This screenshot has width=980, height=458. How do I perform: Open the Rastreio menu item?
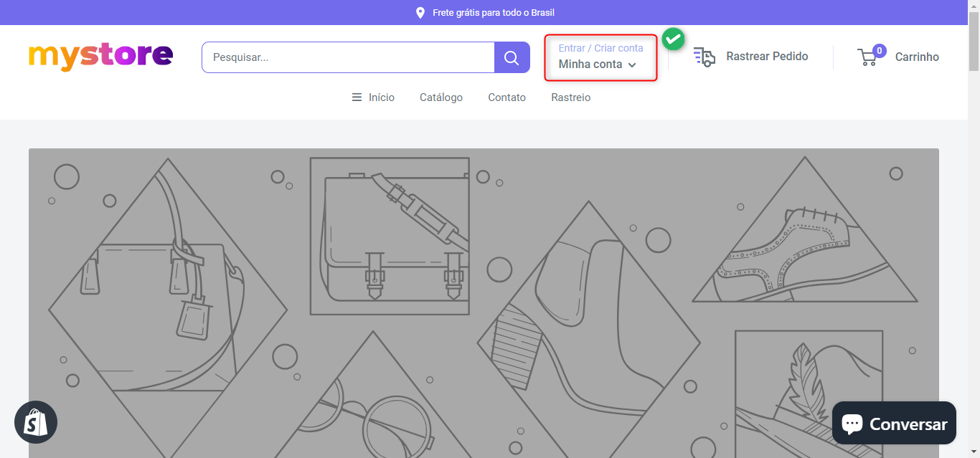tap(571, 97)
